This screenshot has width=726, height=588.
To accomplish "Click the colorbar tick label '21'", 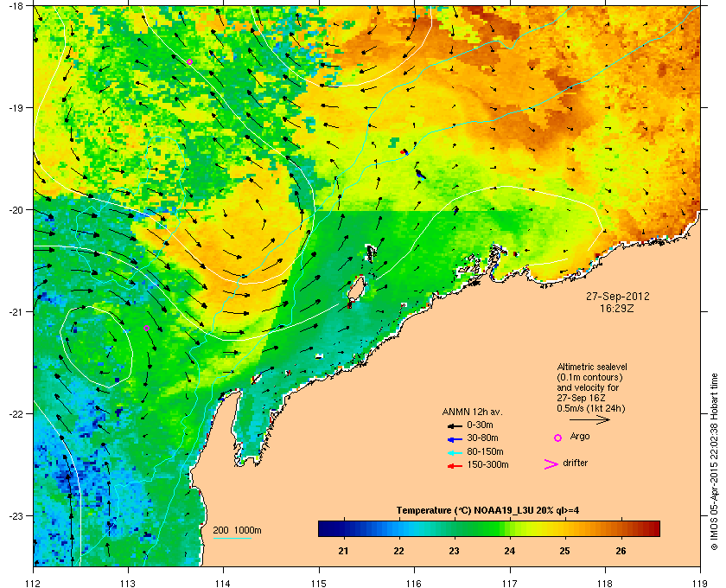I will [x=343, y=551].
